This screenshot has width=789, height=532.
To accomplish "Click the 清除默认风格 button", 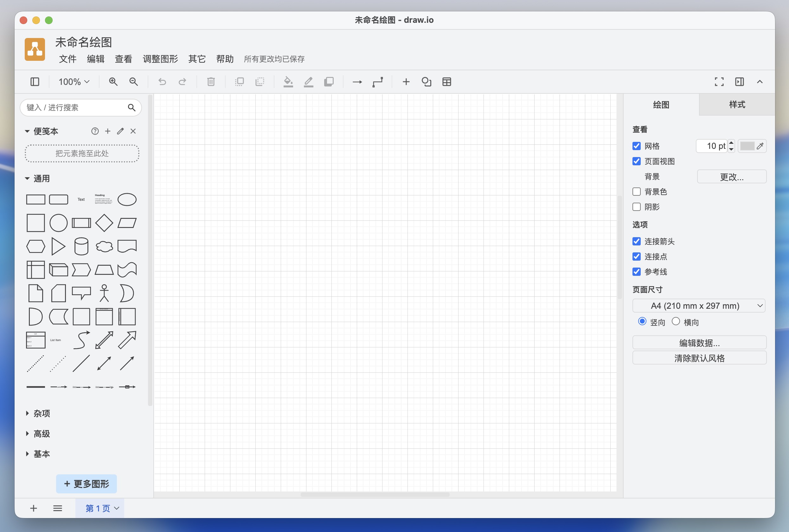I will (x=699, y=358).
